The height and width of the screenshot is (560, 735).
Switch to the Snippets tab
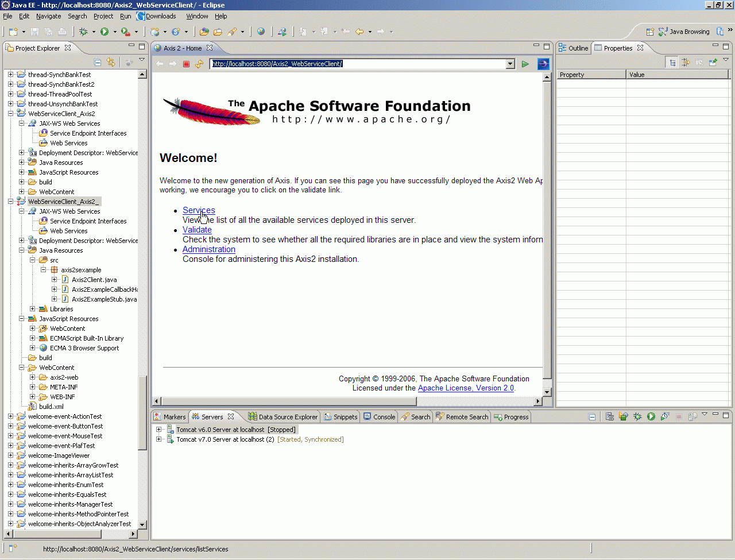click(341, 417)
